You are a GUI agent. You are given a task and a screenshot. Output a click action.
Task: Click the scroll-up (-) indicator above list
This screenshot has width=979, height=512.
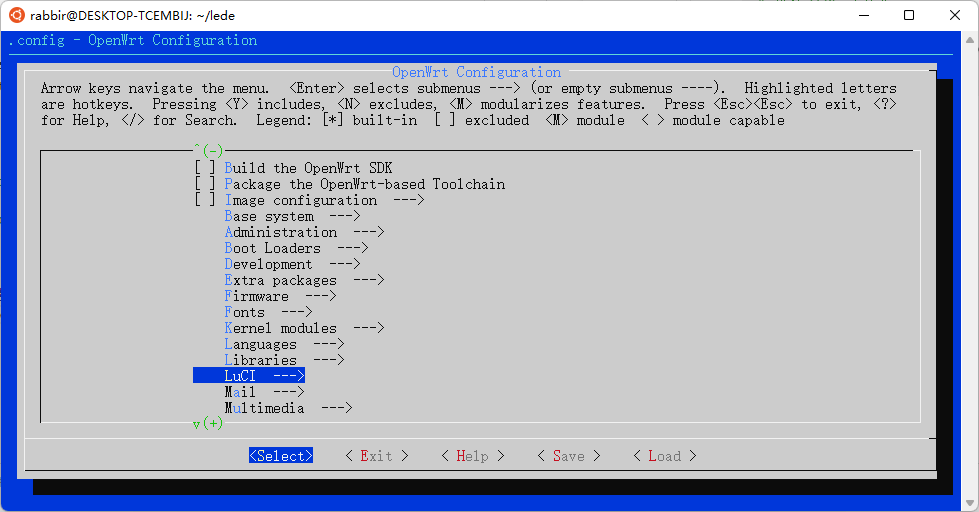[x=209, y=150]
